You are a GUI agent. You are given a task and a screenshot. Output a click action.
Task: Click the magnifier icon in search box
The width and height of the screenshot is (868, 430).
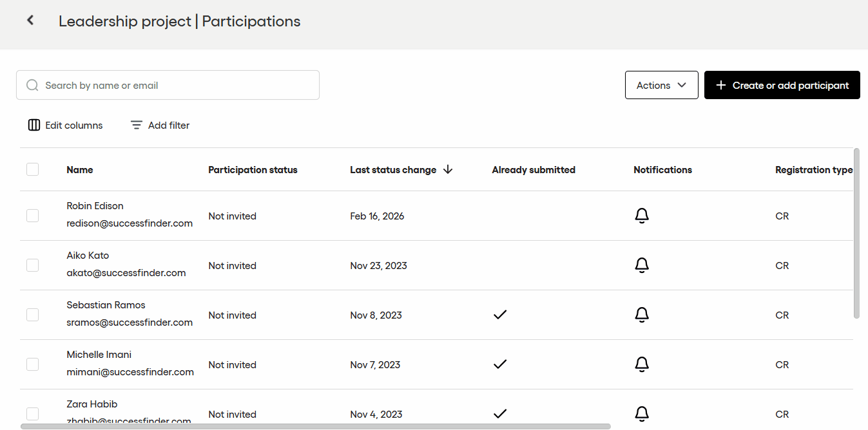coord(32,85)
